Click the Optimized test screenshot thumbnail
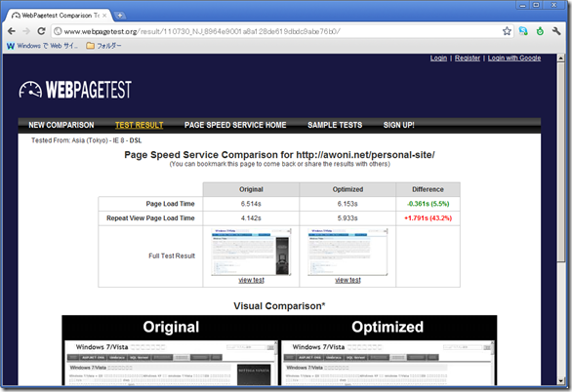This screenshot has height=392, width=572. coord(347,252)
